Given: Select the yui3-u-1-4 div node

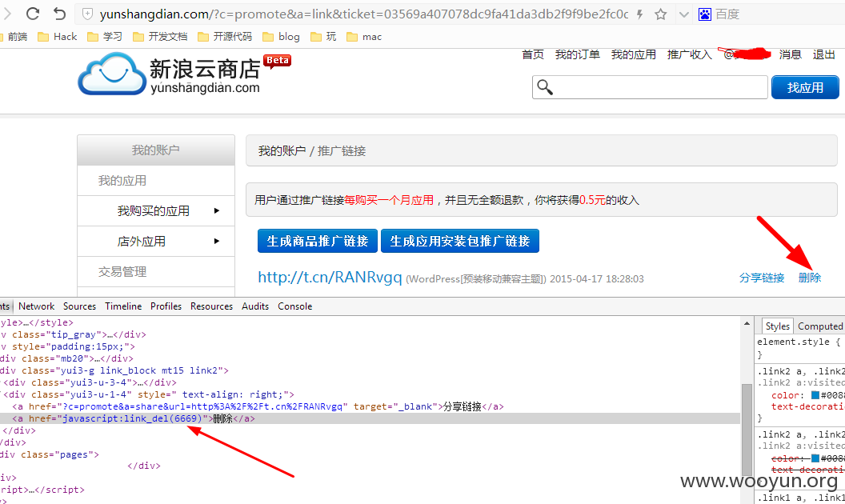Looking at the screenshot, I should tap(148, 394).
